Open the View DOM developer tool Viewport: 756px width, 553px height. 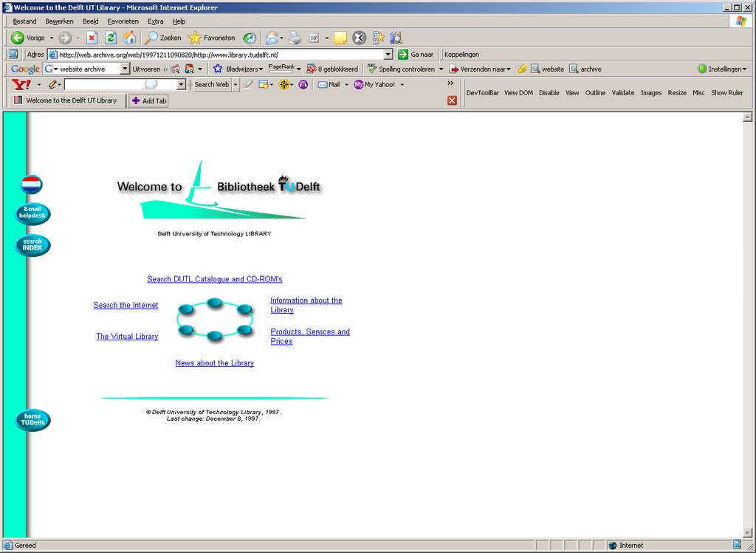click(x=518, y=92)
